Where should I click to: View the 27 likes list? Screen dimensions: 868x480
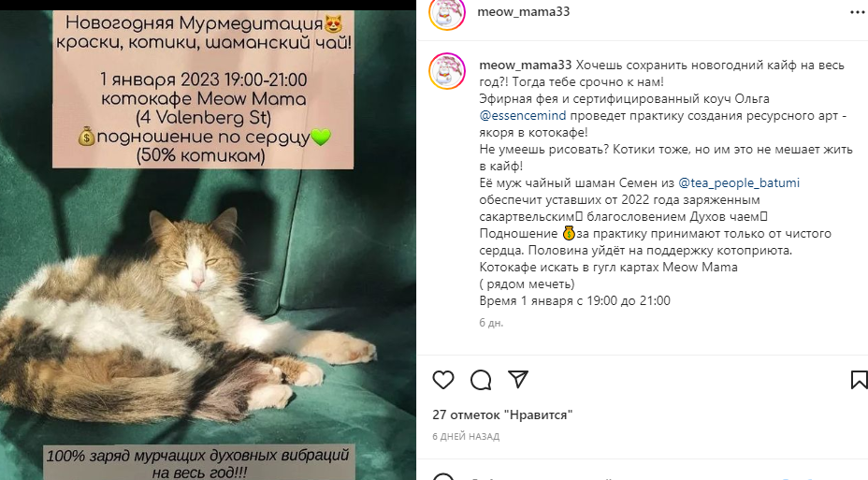[x=502, y=415]
